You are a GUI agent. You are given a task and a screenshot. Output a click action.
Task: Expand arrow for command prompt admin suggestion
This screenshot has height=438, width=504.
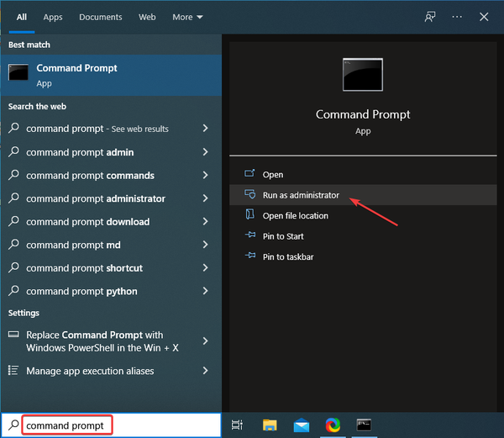[x=205, y=152]
